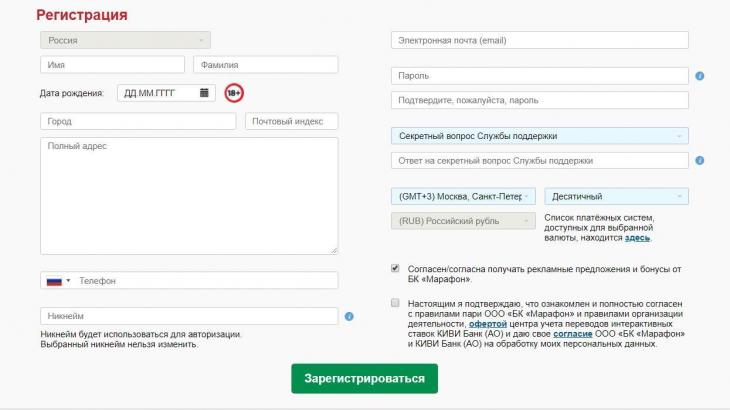Screen dimensions: 730x410
Task: Click the info icon next to Пароль field
Action: point(700,76)
